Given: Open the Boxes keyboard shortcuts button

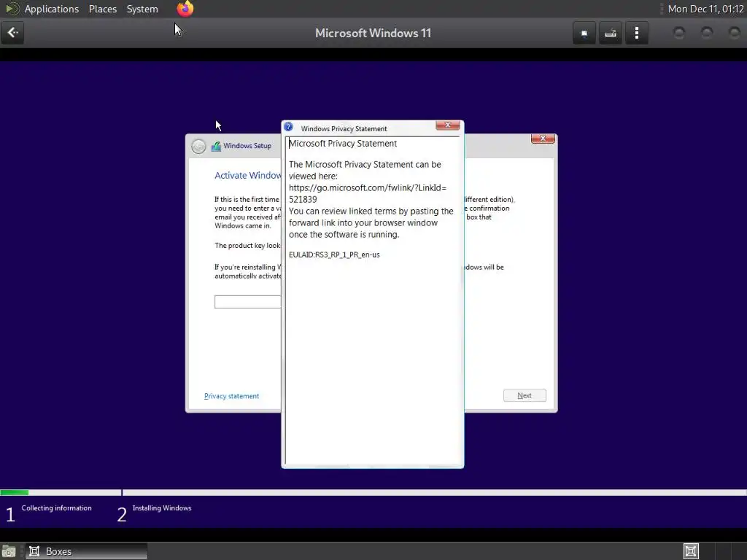Looking at the screenshot, I should click(611, 33).
